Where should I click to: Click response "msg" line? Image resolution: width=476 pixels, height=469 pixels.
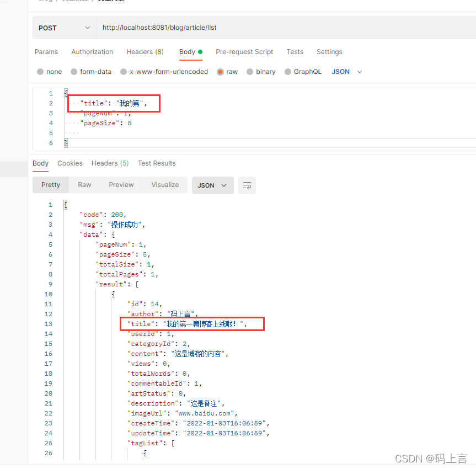coord(113,225)
